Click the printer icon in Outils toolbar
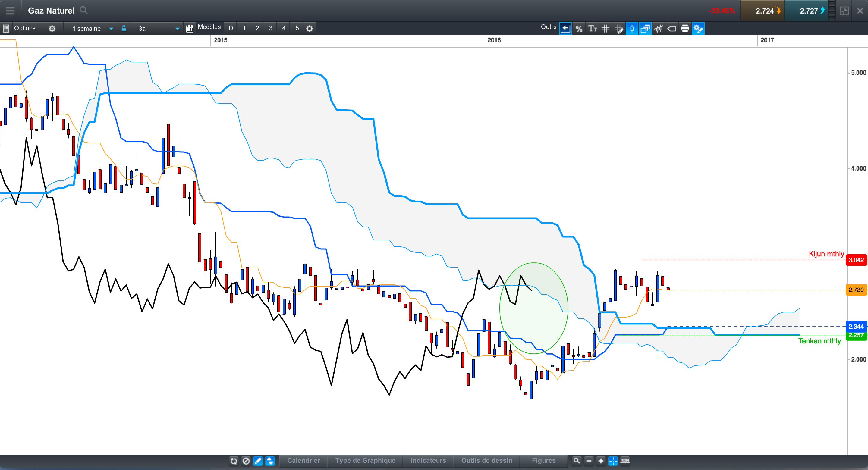The height and width of the screenshot is (470, 868). pyautogui.click(x=685, y=29)
